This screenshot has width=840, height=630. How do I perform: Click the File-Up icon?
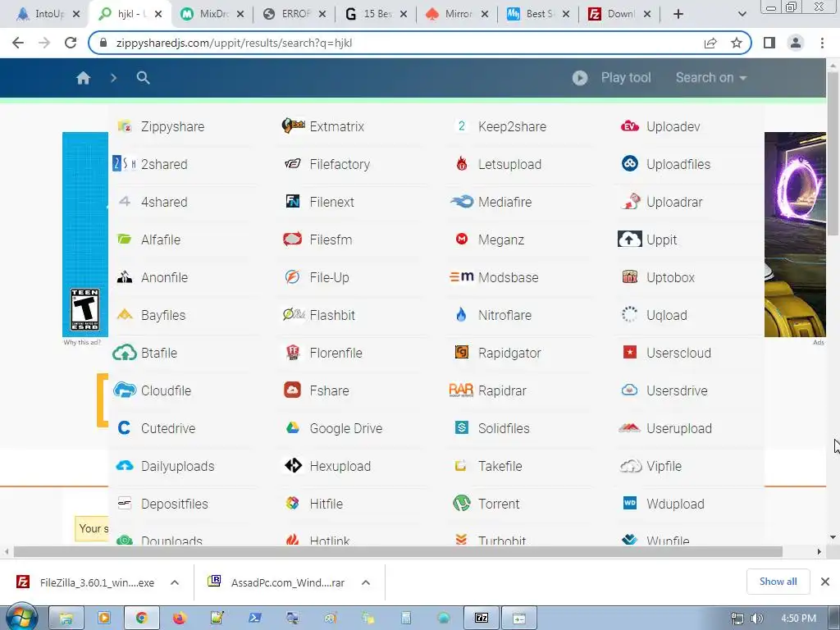coord(293,277)
